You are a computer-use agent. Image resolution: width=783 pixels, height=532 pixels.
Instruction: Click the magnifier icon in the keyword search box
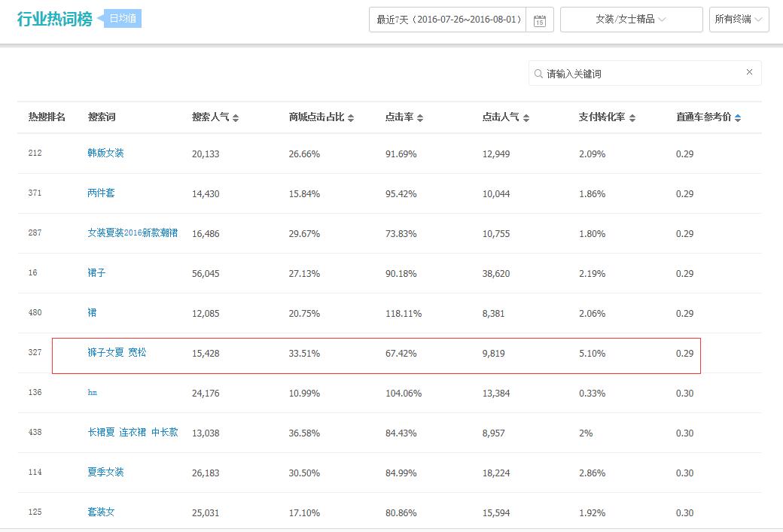(x=538, y=73)
